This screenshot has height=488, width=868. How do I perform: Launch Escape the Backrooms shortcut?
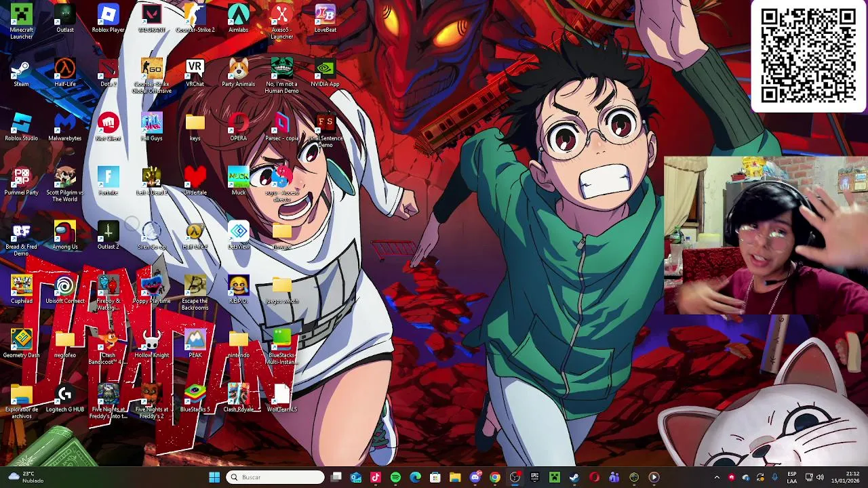195,293
